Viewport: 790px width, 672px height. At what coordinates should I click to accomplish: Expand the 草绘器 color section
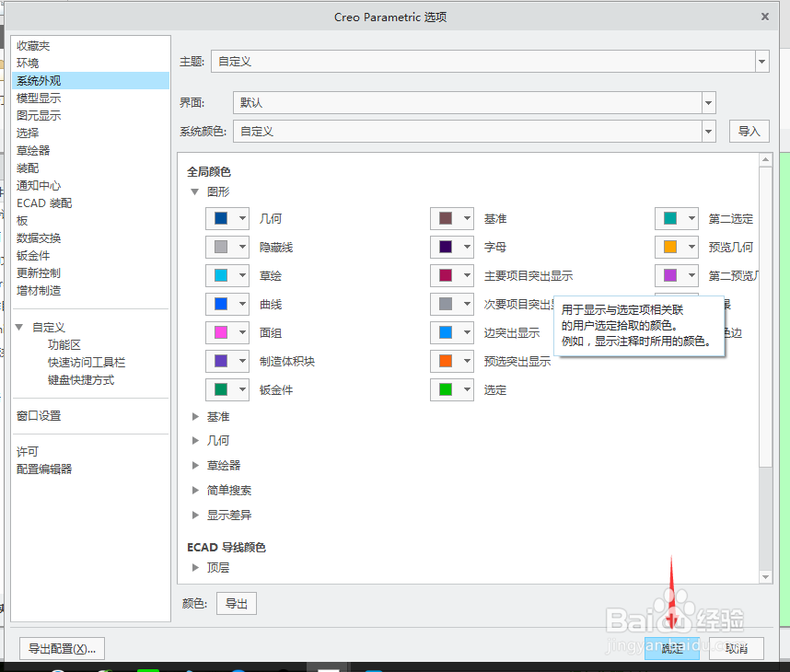[x=195, y=466]
